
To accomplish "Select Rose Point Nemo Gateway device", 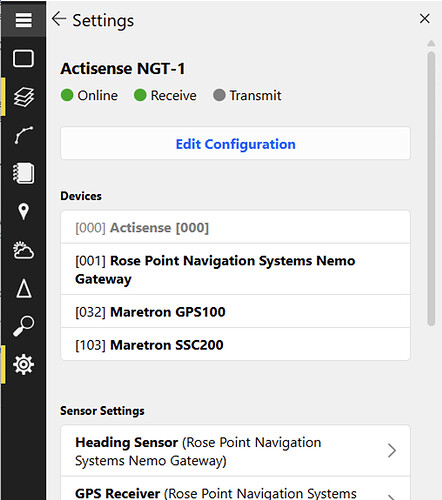I will pos(235,269).
